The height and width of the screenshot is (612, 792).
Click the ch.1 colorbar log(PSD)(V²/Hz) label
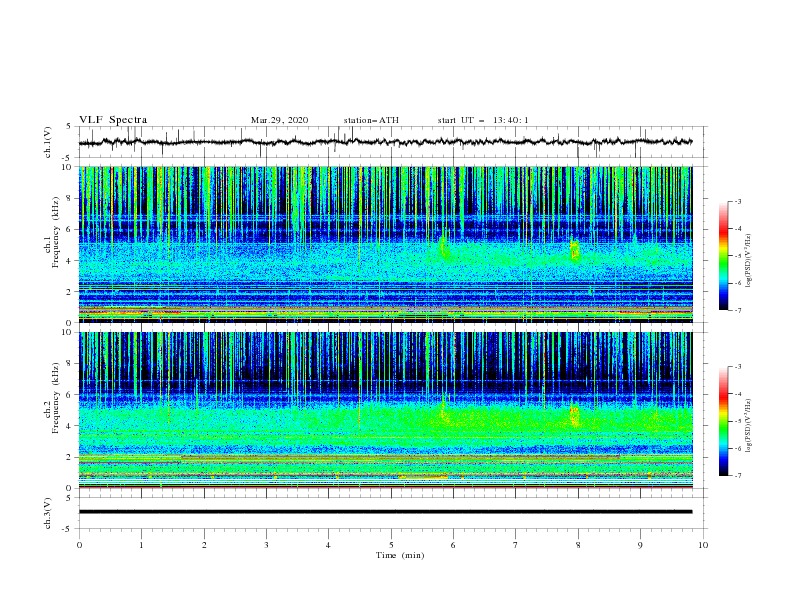pos(748,262)
